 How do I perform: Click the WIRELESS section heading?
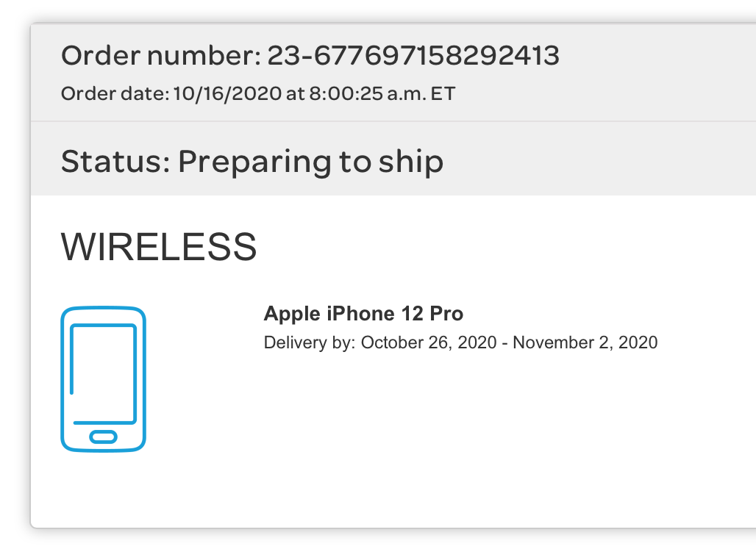coord(159,247)
